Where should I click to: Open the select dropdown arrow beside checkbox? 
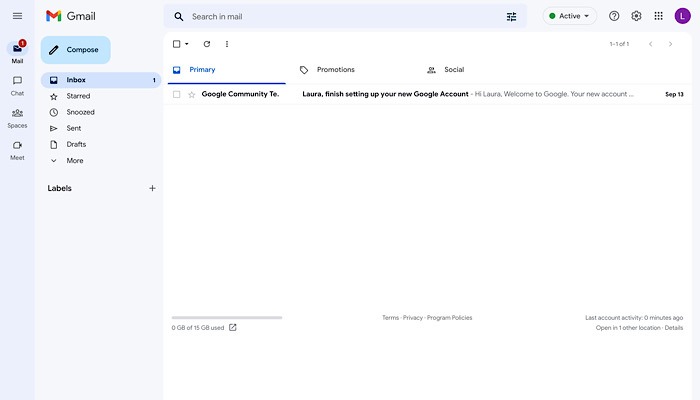tap(187, 44)
